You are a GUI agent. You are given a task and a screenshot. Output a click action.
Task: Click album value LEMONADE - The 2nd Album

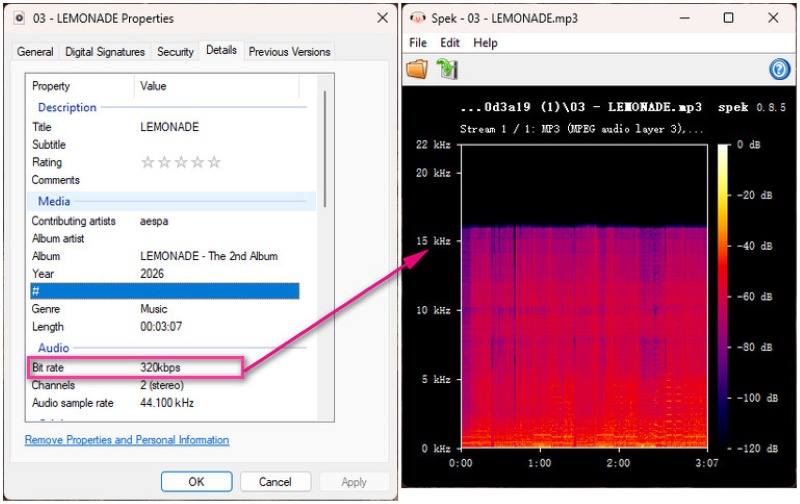(209, 256)
